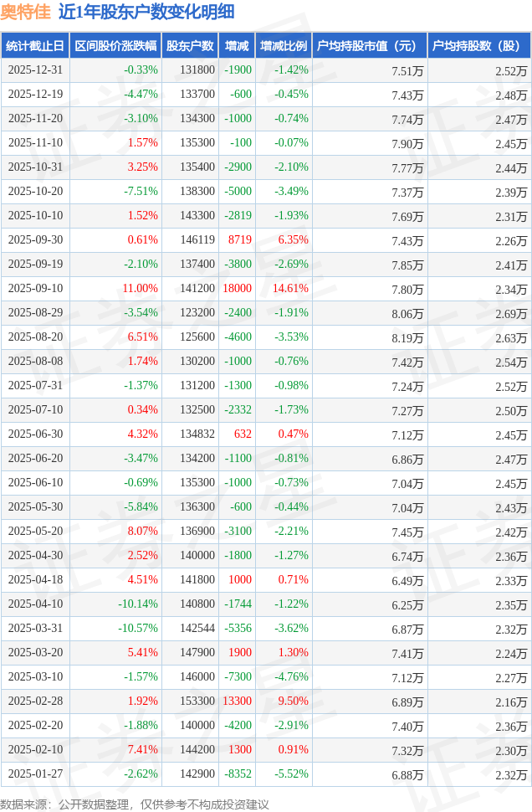The image size is (532, 812).
Task: Click the 18000 increase value
Action: point(238,289)
